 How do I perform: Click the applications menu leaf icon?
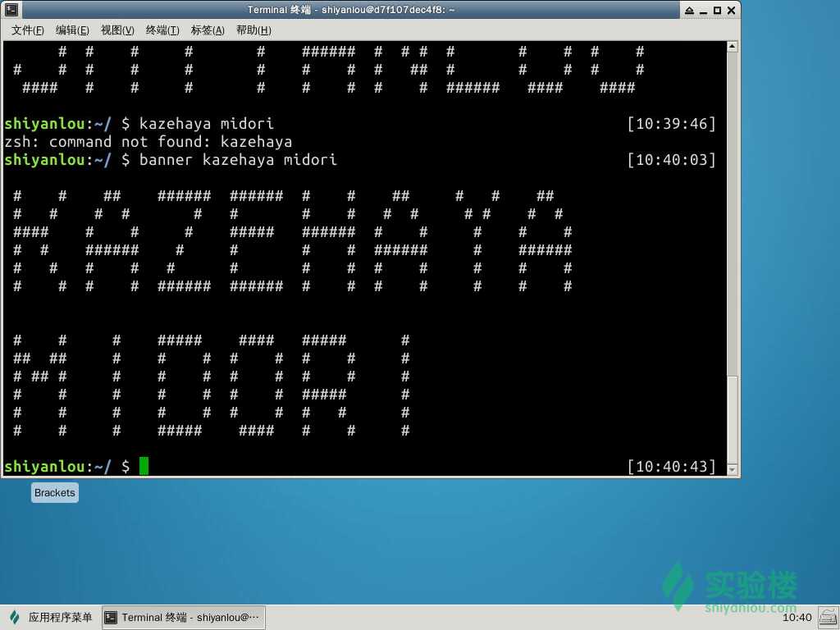click(x=15, y=617)
